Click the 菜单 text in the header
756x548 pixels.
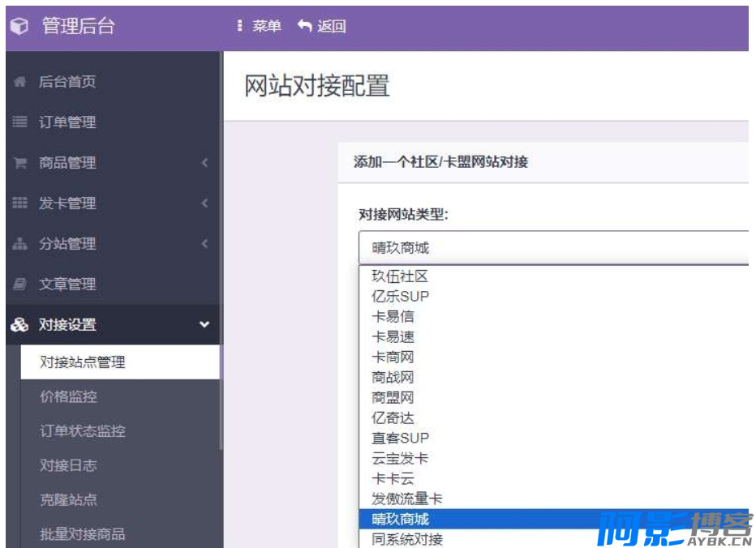click(x=267, y=26)
